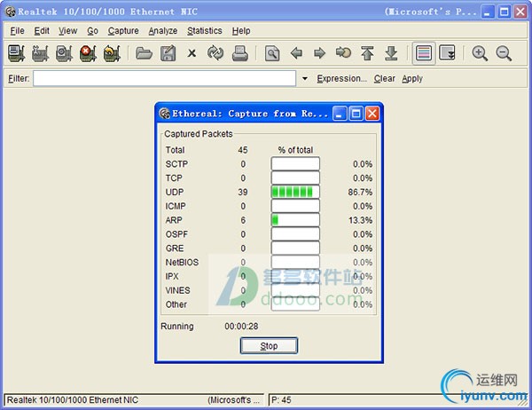The image size is (532, 410).
Task: Stop the capture in the dialog
Action: [269, 346]
